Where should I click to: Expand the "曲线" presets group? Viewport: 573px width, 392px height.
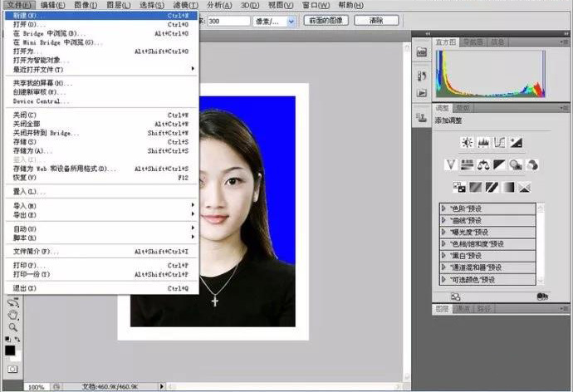445,220
